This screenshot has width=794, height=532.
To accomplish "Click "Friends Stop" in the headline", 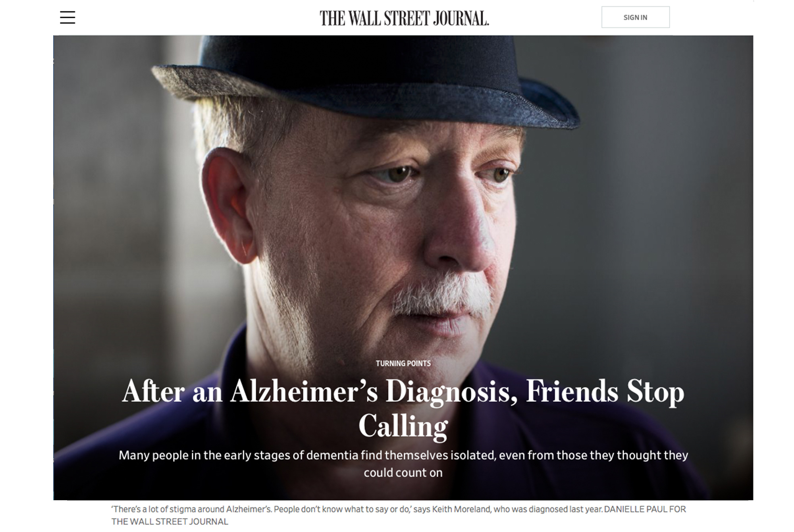I will (x=605, y=391).
